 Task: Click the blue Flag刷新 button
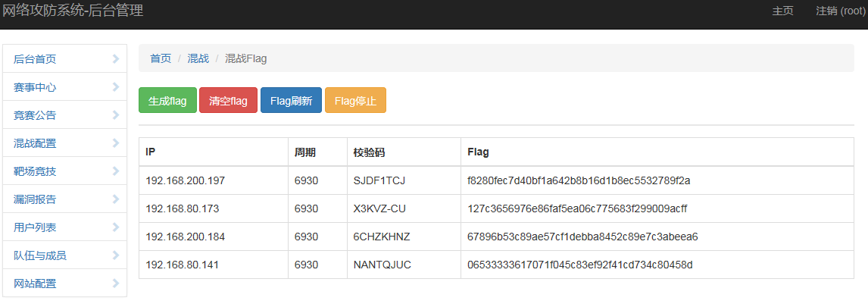(291, 100)
